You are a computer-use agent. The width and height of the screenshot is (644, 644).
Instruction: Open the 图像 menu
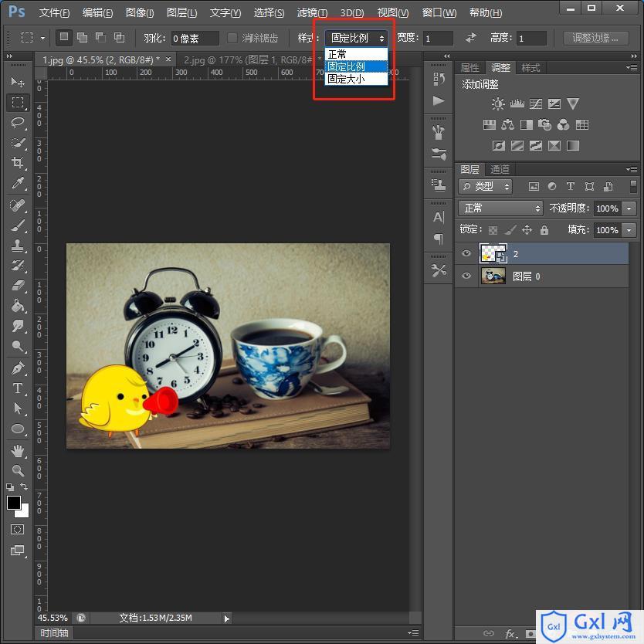point(140,13)
